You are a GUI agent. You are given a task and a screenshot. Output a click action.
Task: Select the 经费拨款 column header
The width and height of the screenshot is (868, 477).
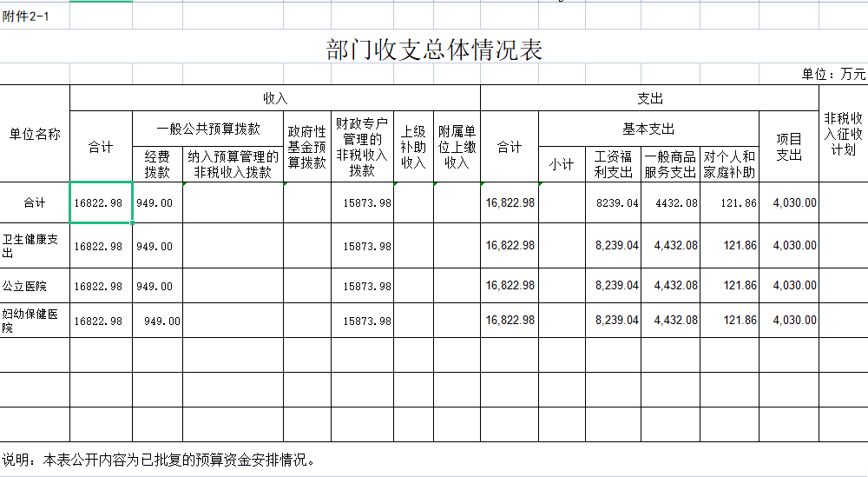click(157, 164)
